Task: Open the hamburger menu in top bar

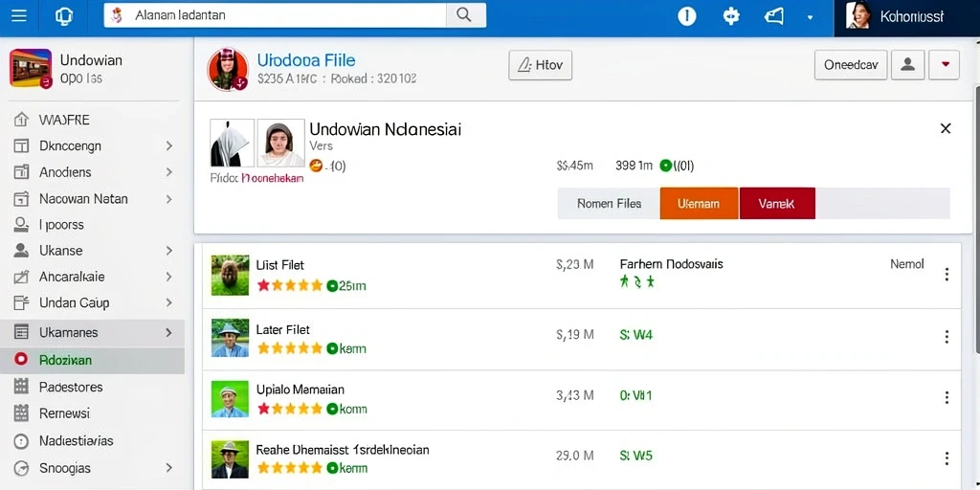Action: [19, 15]
